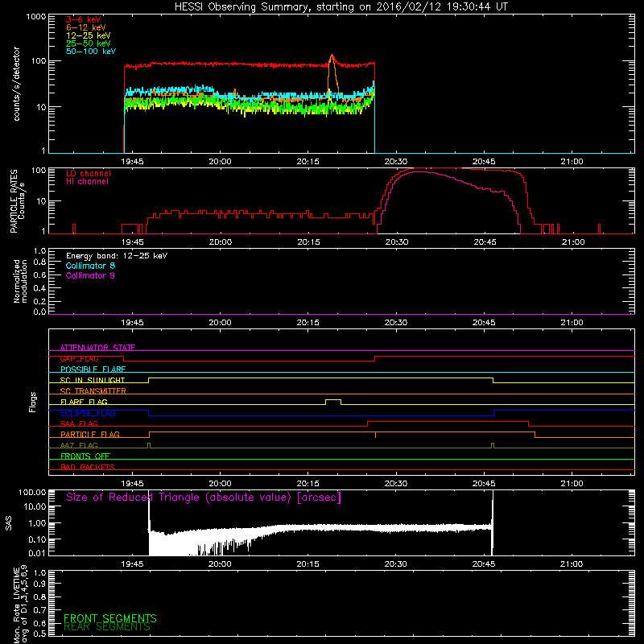Click the LO channel legend label
The height and width of the screenshot is (644, 644).
tap(89, 173)
